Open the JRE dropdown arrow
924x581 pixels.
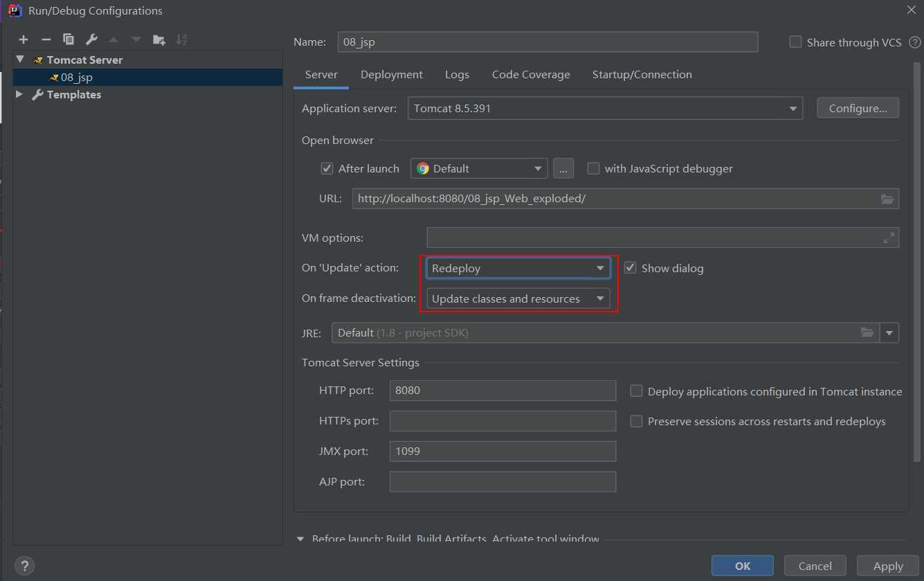click(x=889, y=332)
